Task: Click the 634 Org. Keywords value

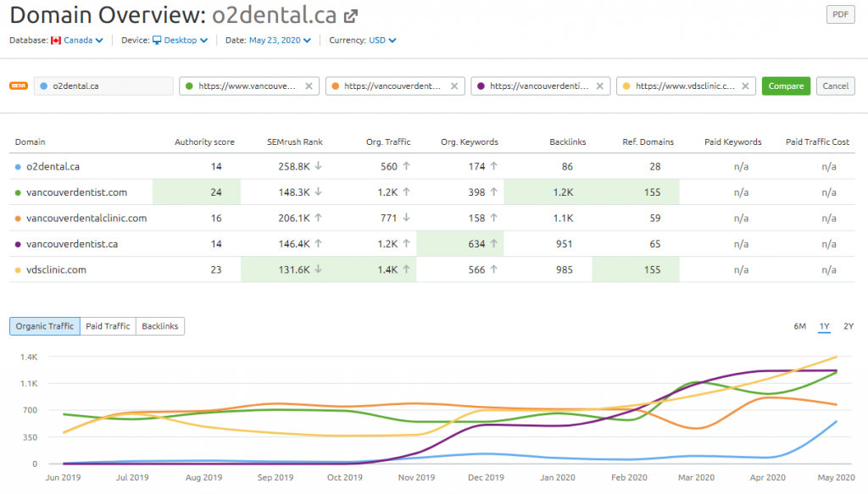Action: point(476,244)
